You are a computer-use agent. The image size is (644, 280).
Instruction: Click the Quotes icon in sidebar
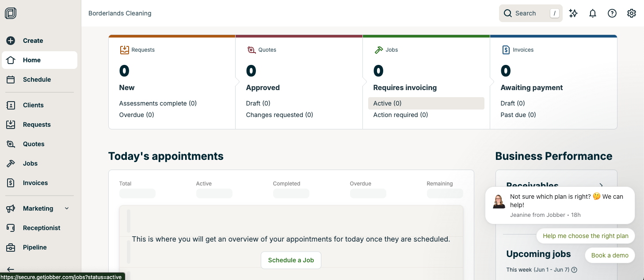coord(11,144)
